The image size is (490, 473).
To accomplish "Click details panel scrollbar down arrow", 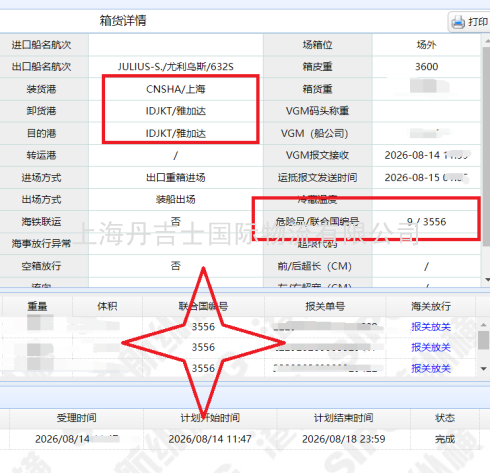I will [x=487, y=280].
